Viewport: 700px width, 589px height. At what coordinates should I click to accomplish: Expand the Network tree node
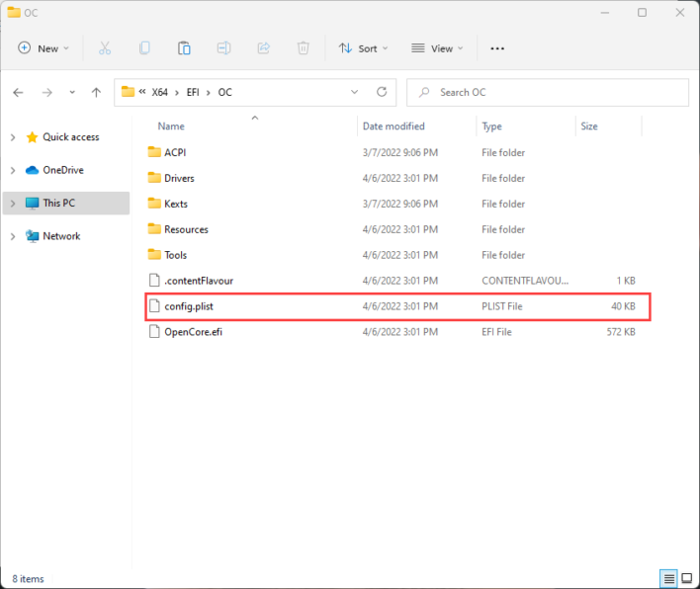point(13,236)
